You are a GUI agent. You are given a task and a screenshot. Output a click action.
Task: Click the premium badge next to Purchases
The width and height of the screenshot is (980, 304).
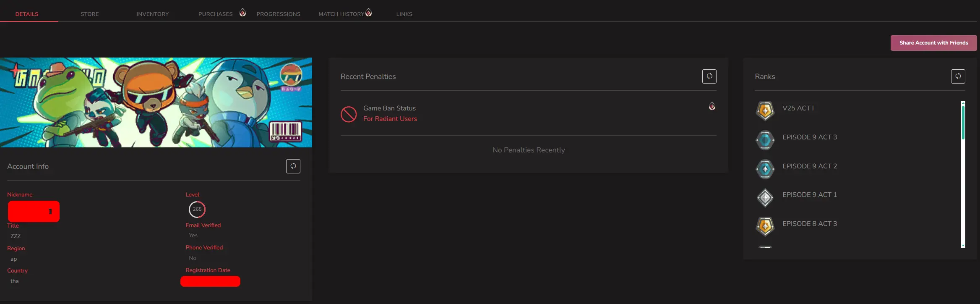click(242, 13)
